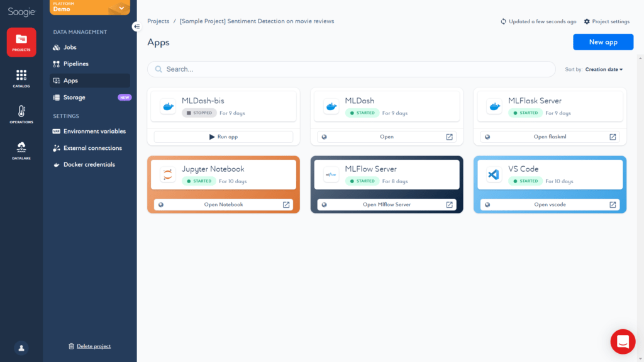Focus the Search apps field
644x362 pixels.
point(351,69)
